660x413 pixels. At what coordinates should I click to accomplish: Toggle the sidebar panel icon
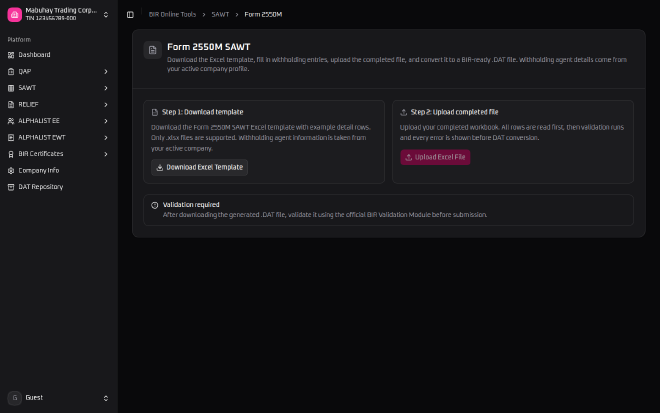130,15
